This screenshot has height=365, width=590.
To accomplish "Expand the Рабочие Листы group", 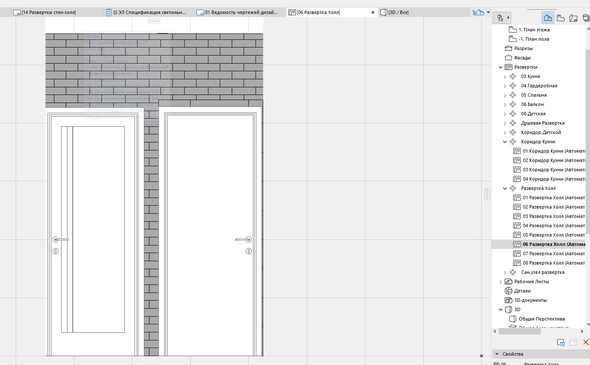I will [500, 282].
